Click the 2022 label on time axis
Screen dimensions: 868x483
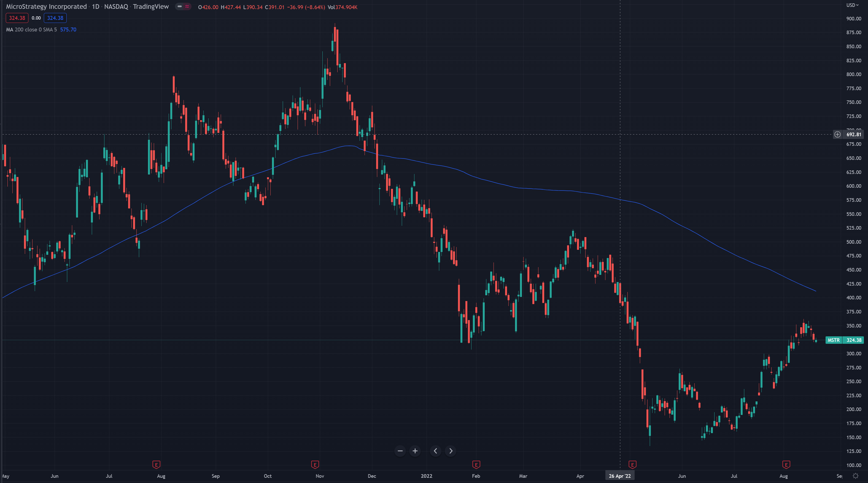pos(426,476)
